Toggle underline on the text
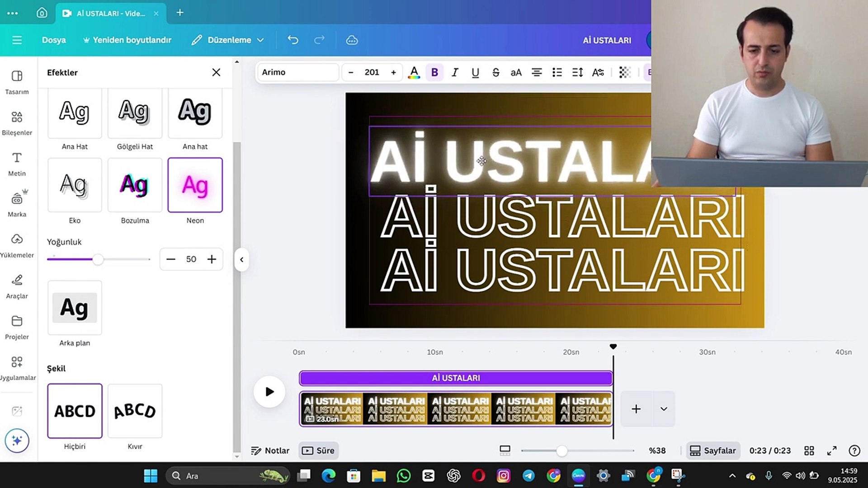The width and height of the screenshot is (868, 488). coord(475,72)
